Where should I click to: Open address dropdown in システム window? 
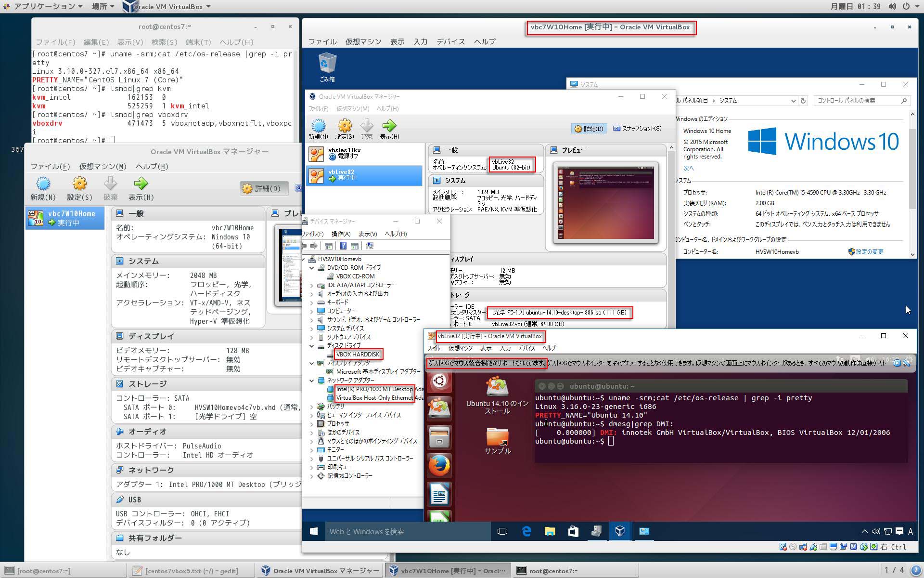[x=793, y=101]
